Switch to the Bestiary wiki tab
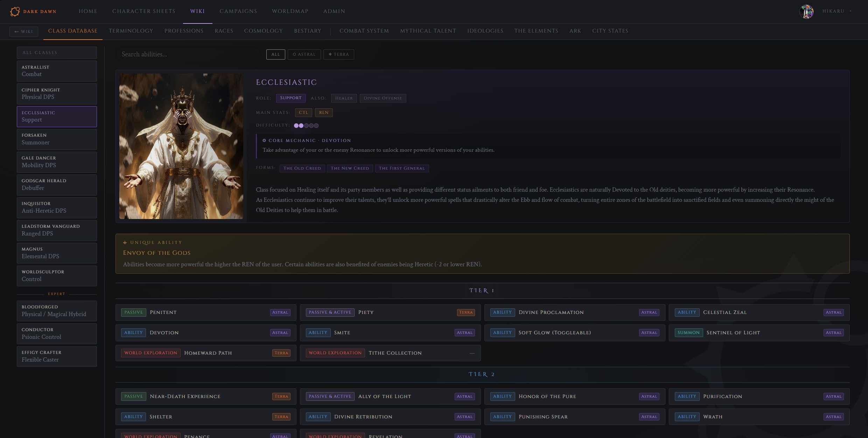The width and height of the screenshot is (868, 438). click(307, 31)
